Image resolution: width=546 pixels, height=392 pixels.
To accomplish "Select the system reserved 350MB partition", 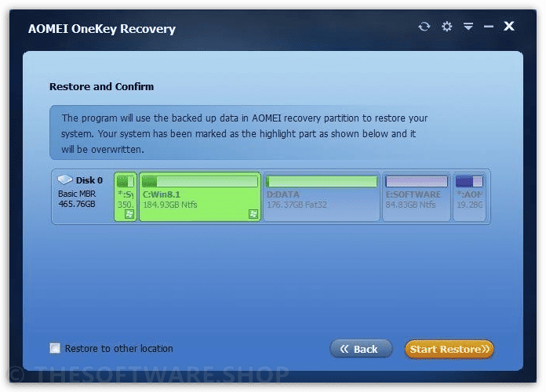I will 126,197.
